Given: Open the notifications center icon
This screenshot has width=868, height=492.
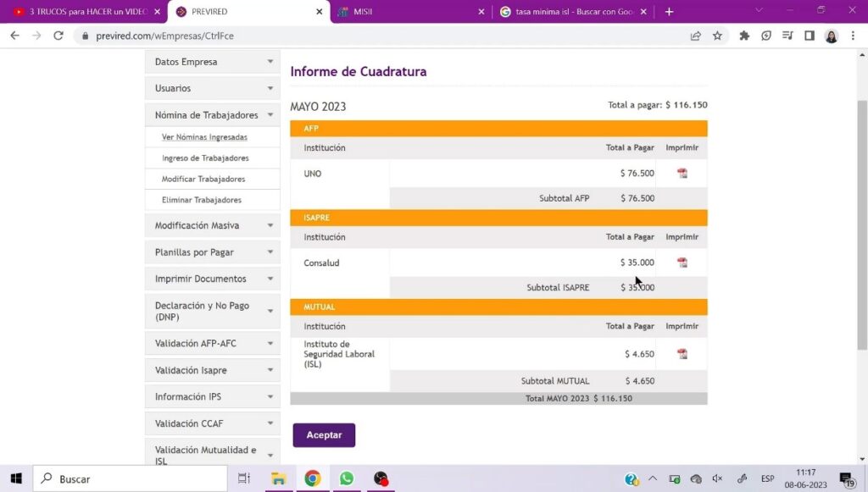Looking at the screenshot, I should tap(847, 479).
